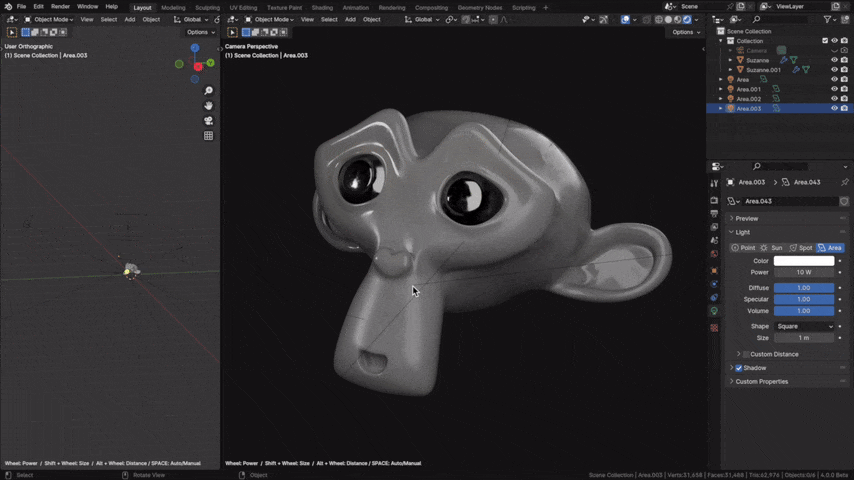
Task: Collapse the Collection tree in outliner
Action: point(721,41)
